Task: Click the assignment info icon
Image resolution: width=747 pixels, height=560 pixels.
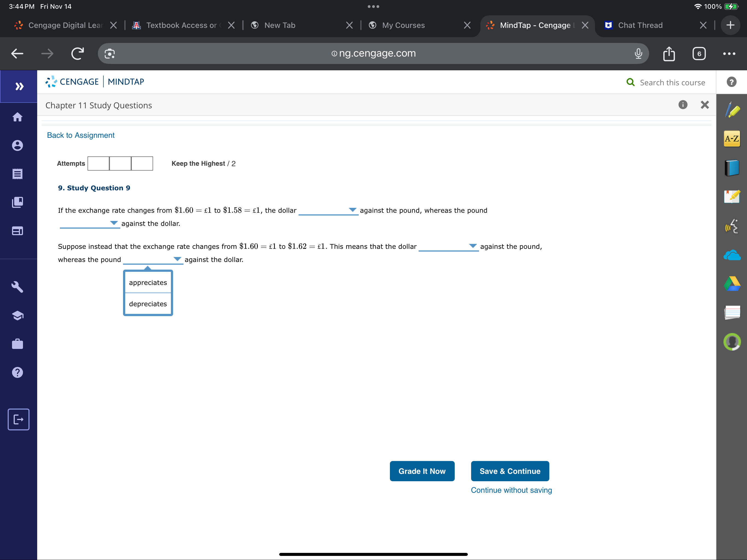Action: (x=682, y=105)
